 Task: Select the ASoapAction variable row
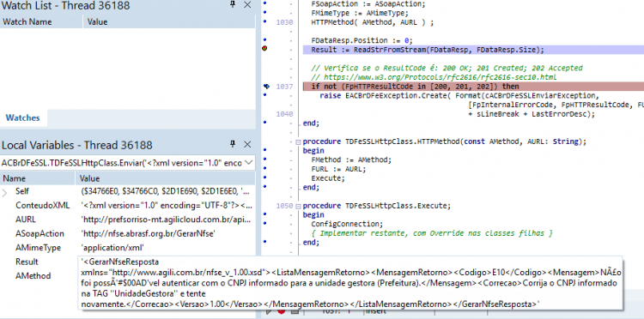(127, 234)
